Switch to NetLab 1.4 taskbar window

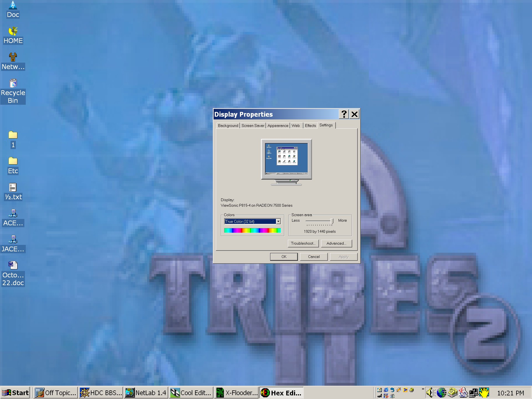tap(146, 393)
